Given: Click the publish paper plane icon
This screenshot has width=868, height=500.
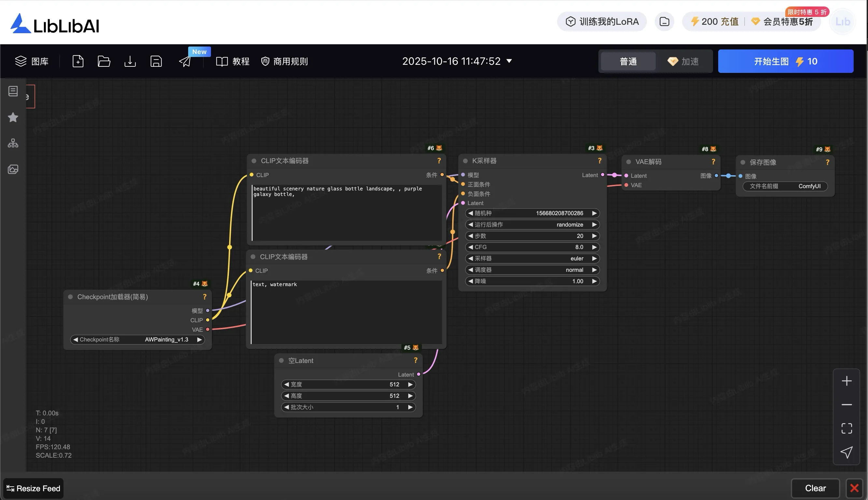Looking at the screenshot, I should pos(185,62).
